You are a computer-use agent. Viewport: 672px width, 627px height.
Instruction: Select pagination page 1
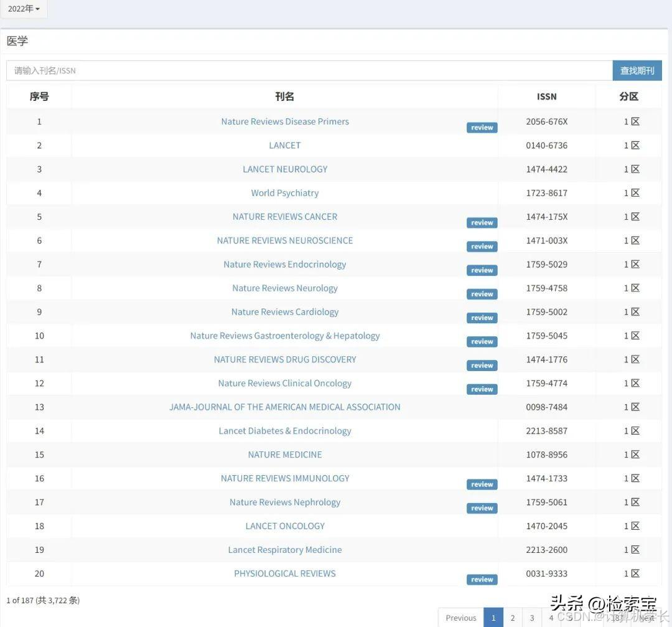pos(493,618)
